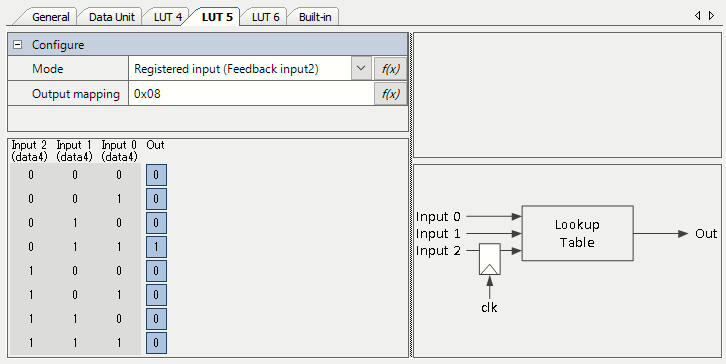The width and height of the screenshot is (726, 364).
Task: Open the Data Unit tab
Action: (x=112, y=17)
